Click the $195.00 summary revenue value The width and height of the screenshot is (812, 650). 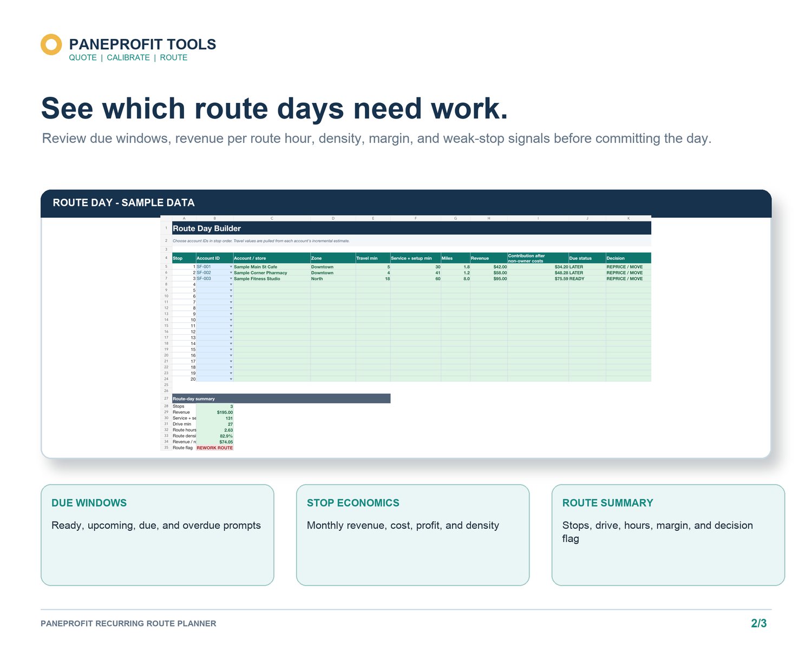coord(214,412)
